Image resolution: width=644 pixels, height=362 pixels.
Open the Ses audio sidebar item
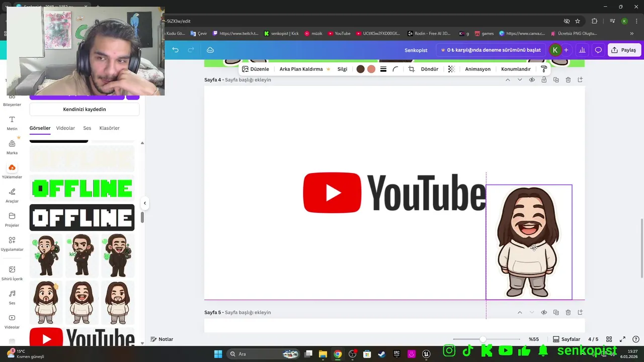coord(12,297)
